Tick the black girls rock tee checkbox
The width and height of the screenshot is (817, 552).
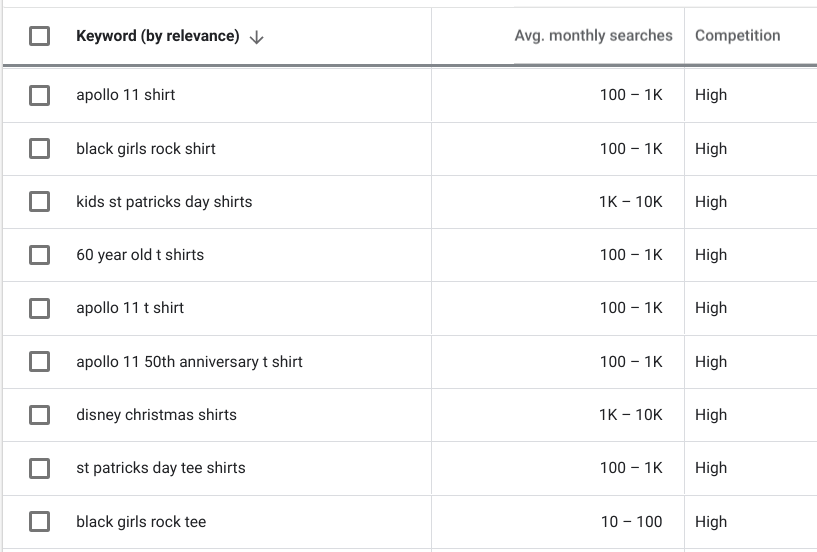(40, 521)
